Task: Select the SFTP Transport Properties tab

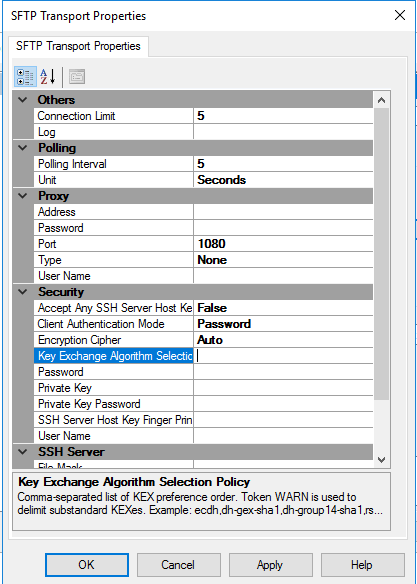Action: coord(78,46)
